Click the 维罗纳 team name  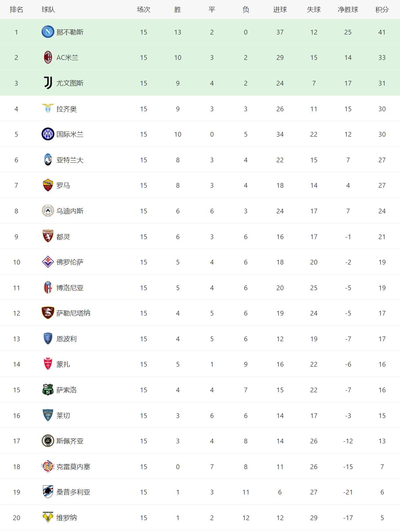click(x=67, y=518)
